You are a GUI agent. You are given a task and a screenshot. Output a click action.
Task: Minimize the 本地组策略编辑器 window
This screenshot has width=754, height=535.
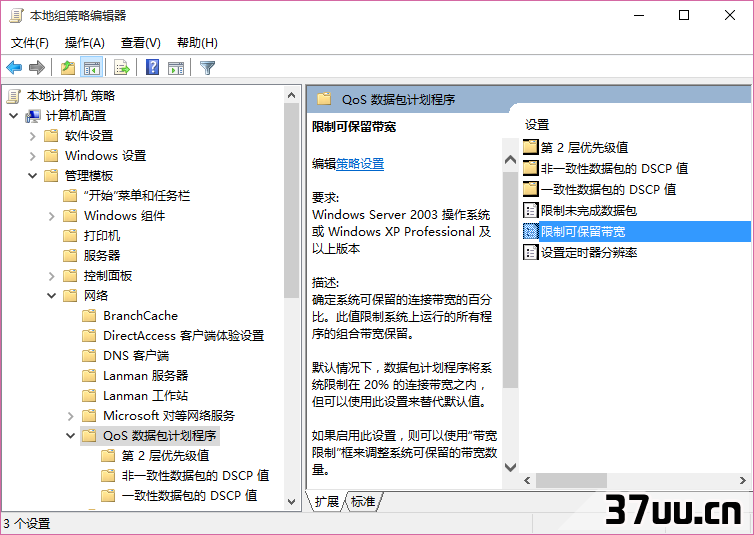639,15
